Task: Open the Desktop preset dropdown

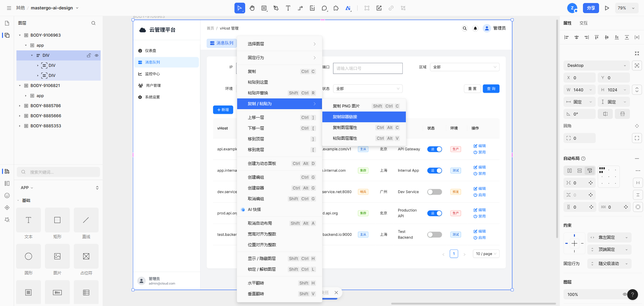Action: (x=596, y=65)
